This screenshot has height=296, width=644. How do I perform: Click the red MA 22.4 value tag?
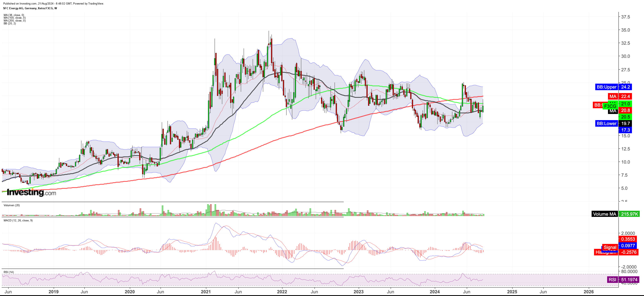click(625, 96)
